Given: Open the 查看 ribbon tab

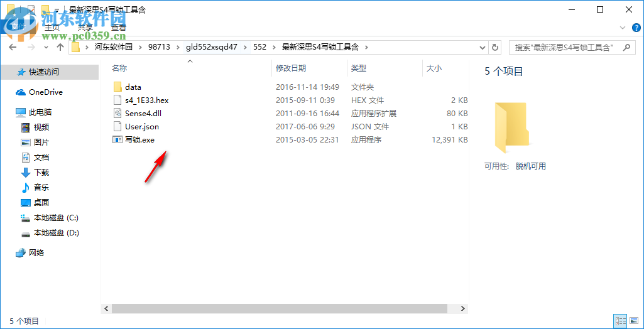Looking at the screenshot, I should (119, 28).
